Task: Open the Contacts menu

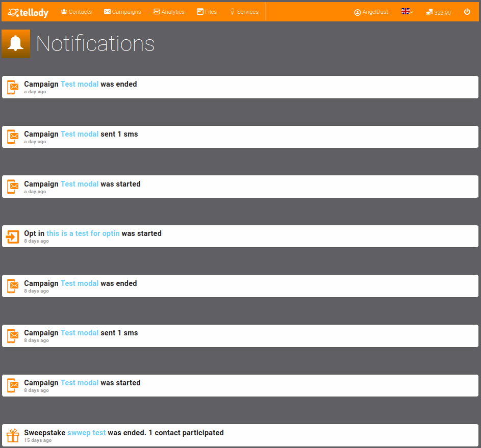Action: pos(77,12)
